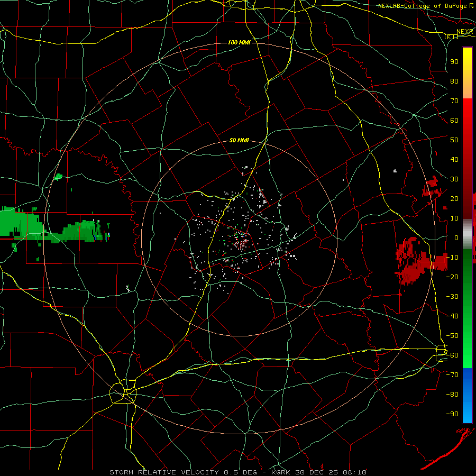Click the positive 30 scale label

tap(454, 179)
